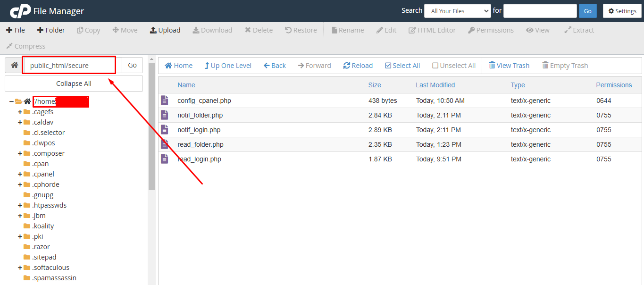Expand the .pki folder
Screen dimensions: 644x285
click(20, 236)
